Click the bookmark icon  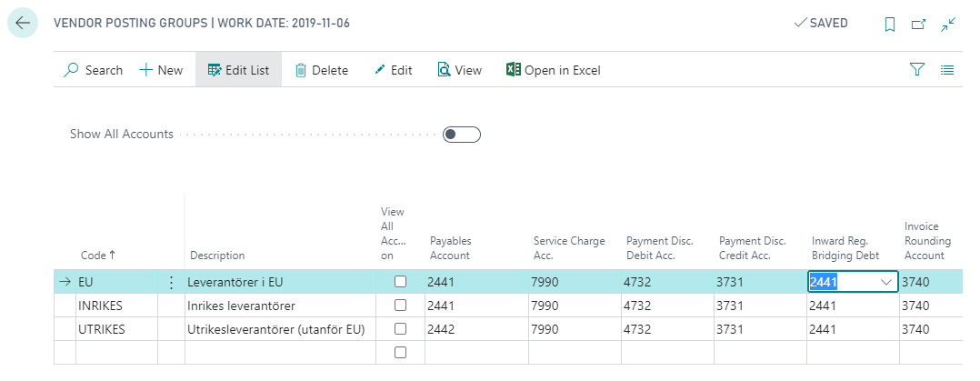[890, 25]
